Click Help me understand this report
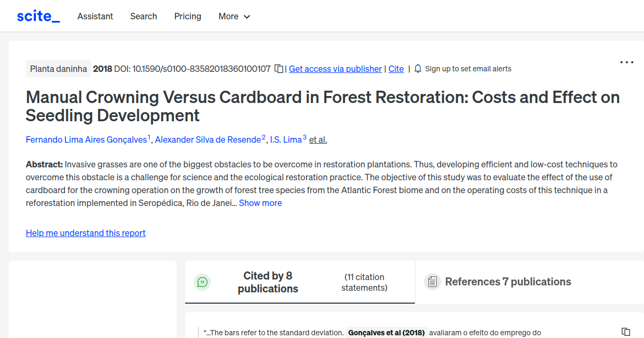 click(x=85, y=233)
